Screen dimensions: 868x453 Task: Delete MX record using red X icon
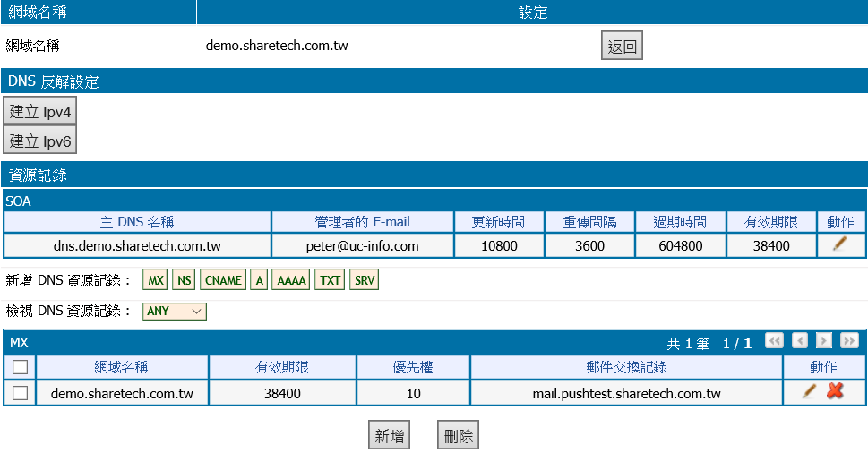(x=835, y=392)
